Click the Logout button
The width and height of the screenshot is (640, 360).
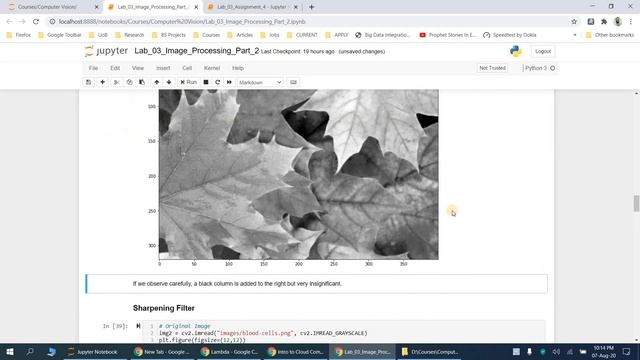(543, 51)
